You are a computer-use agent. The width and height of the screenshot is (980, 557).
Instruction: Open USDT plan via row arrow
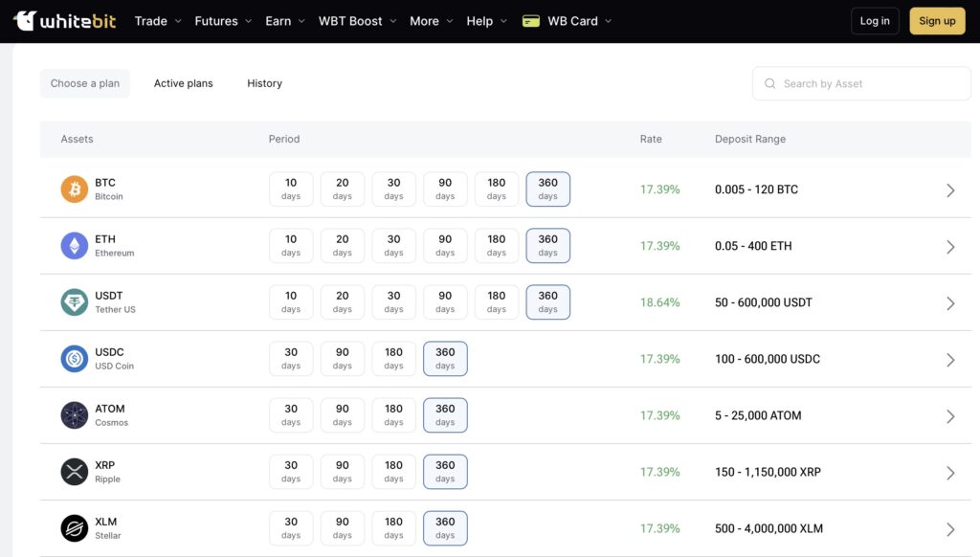[950, 303]
